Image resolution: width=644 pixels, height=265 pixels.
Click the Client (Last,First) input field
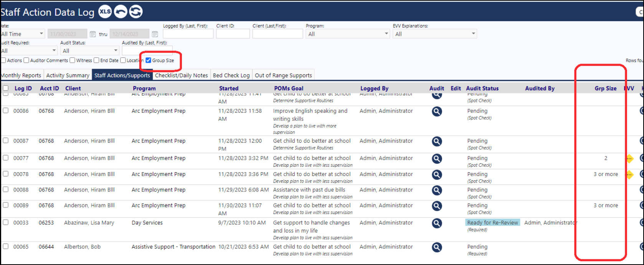[x=278, y=34]
